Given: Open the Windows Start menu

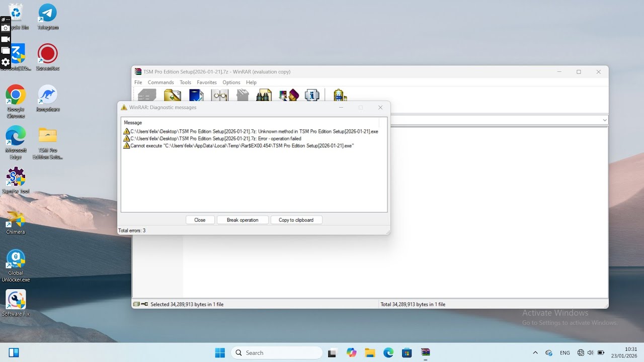Looking at the screenshot, I should pos(220,353).
